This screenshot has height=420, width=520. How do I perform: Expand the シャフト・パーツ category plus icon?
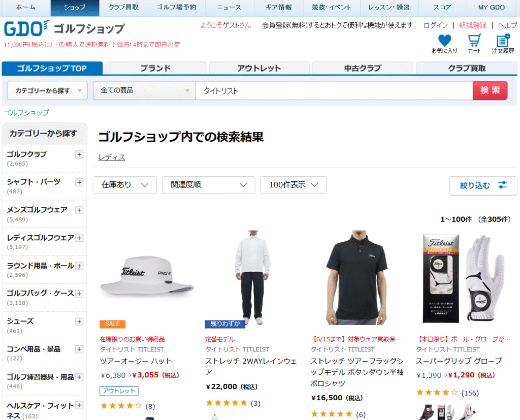coord(79,182)
